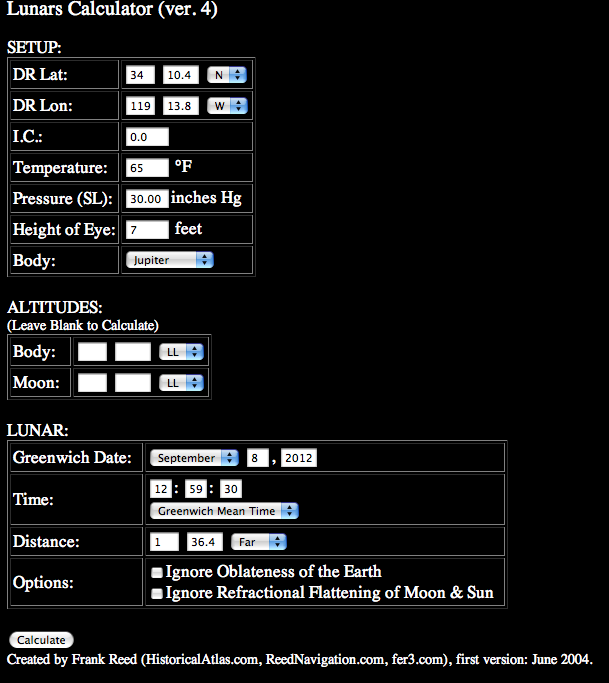This screenshot has height=683, width=609.
Task: Enable Ignore Oblateness of the Earth
Action: point(156,573)
